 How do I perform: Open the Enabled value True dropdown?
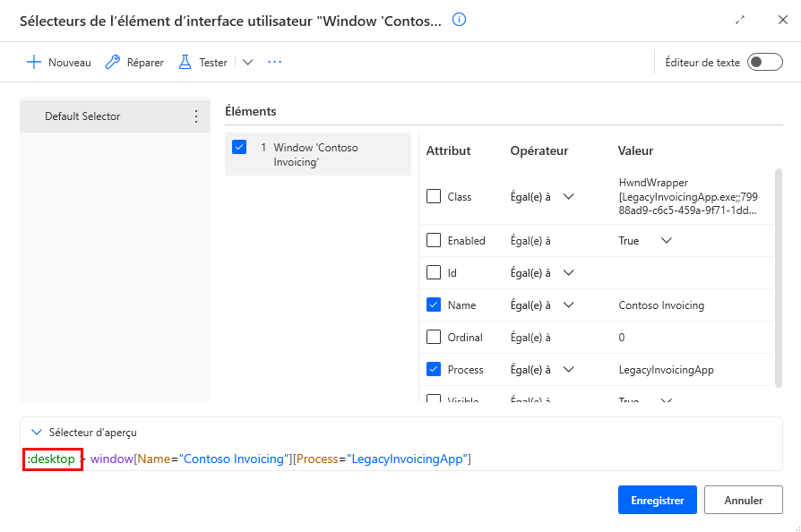click(x=666, y=240)
